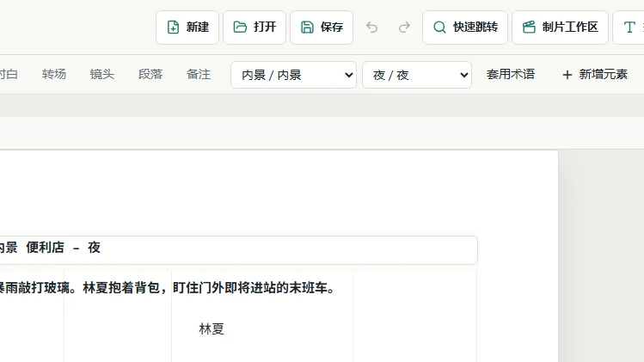Click the redo arrow icon
This screenshot has width=644, height=362.
tap(405, 28)
